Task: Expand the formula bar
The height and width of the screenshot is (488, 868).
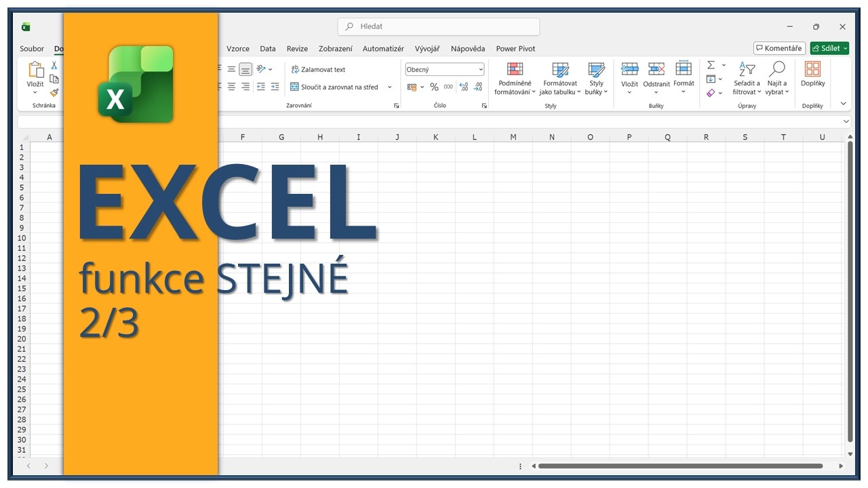Action: click(x=846, y=121)
